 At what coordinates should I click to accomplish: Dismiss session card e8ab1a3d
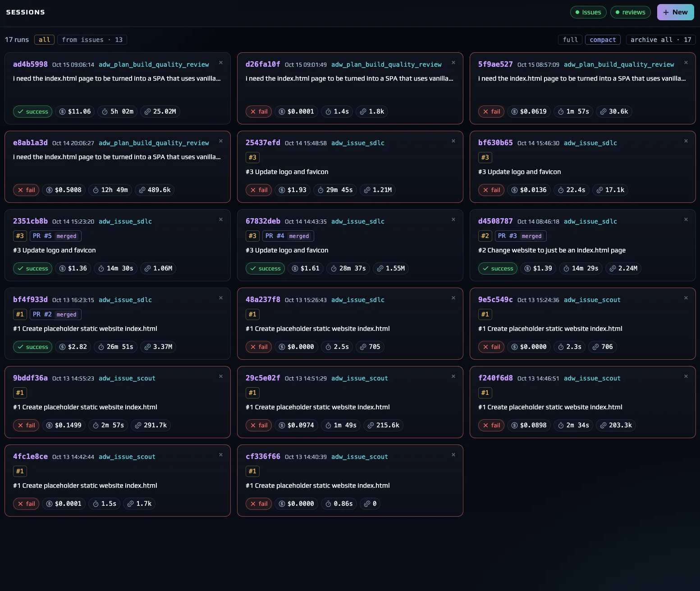pyautogui.click(x=221, y=141)
